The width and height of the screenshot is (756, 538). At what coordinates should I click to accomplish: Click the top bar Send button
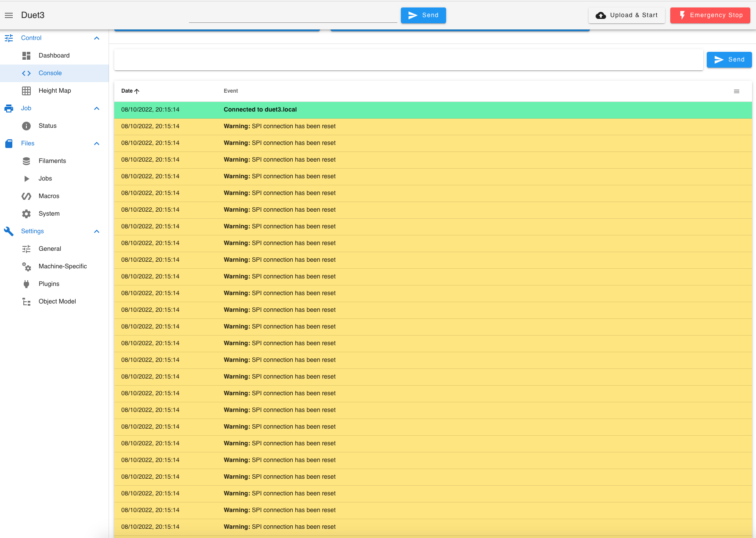coord(423,15)
